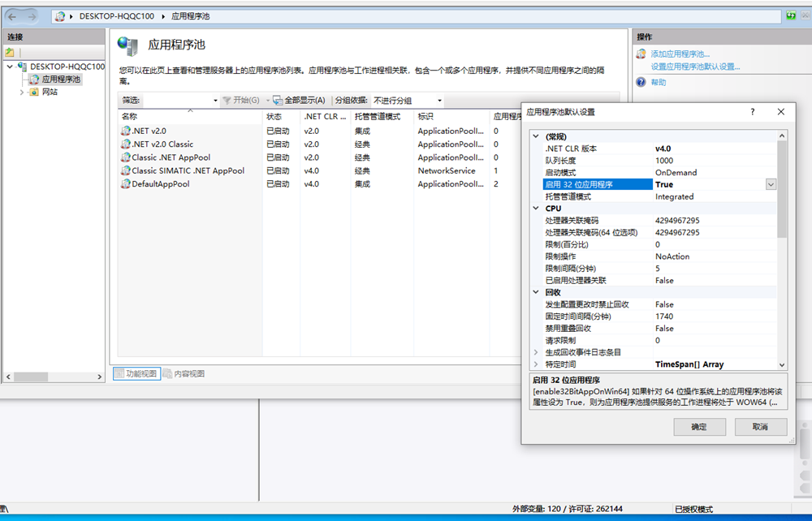Click the connections toolbar icon in left pane
Screen dimensions: 812x521
coord(10,52)
